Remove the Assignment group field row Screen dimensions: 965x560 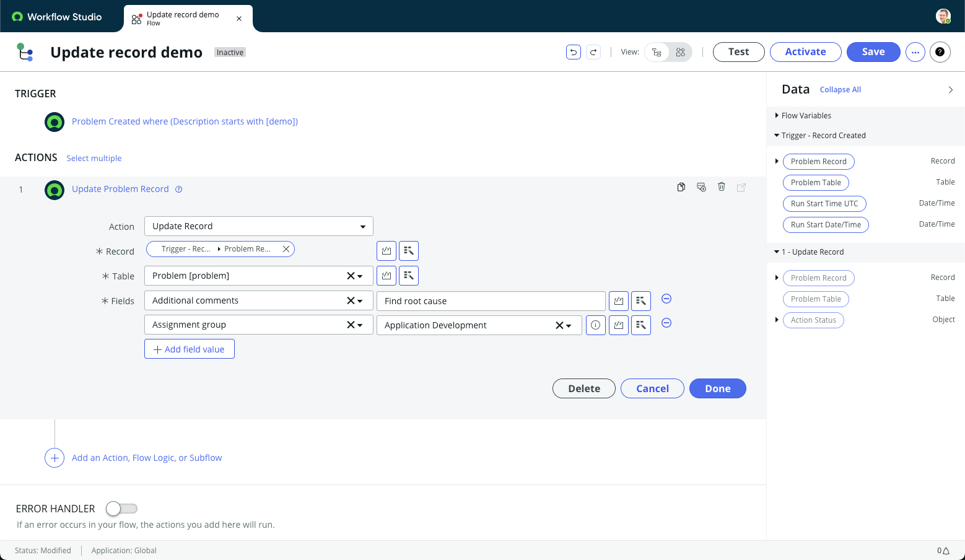(x=666, y=323)
